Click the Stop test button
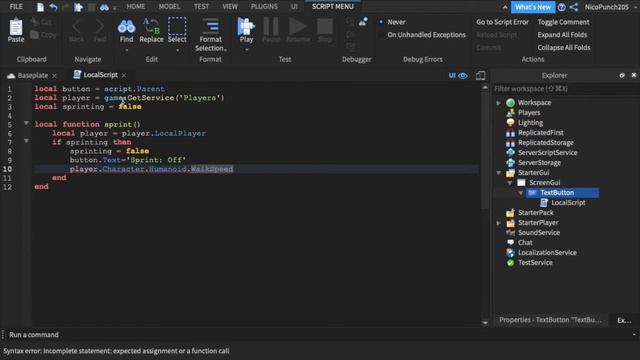The width and height of the screenshot is (640, 360). click(x=325, y=27)
